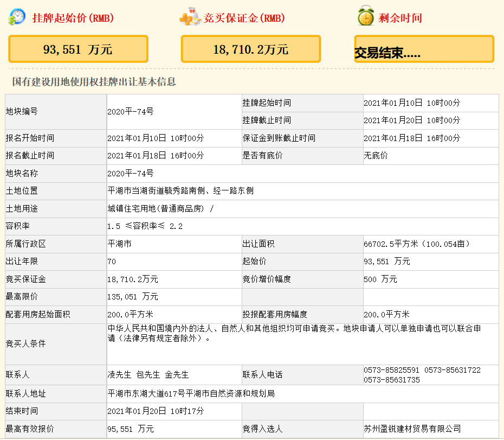Click the 最高限价 value 135,051 万元
This screenshot has height=440, width=504.
tap(133, 297)
